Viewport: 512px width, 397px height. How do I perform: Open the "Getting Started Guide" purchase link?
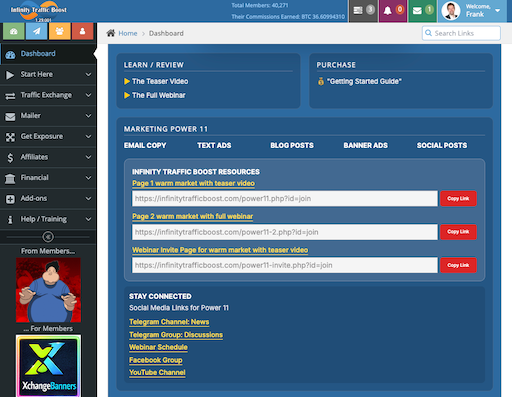click(x=364, y=81)
